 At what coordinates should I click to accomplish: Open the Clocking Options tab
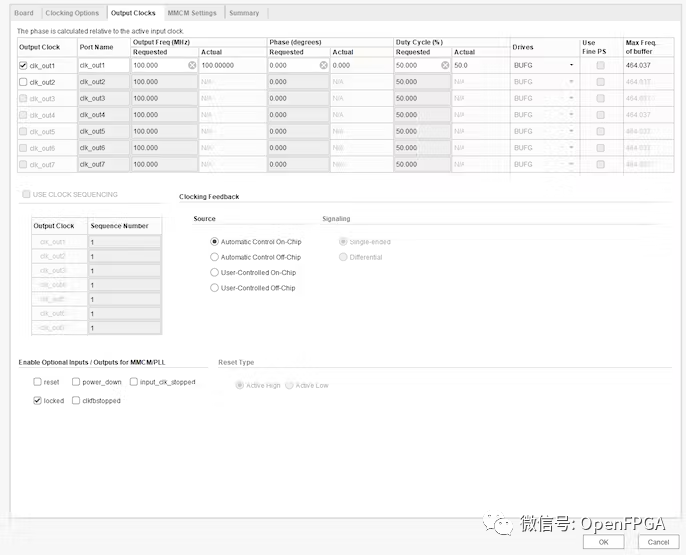point(72,13)
